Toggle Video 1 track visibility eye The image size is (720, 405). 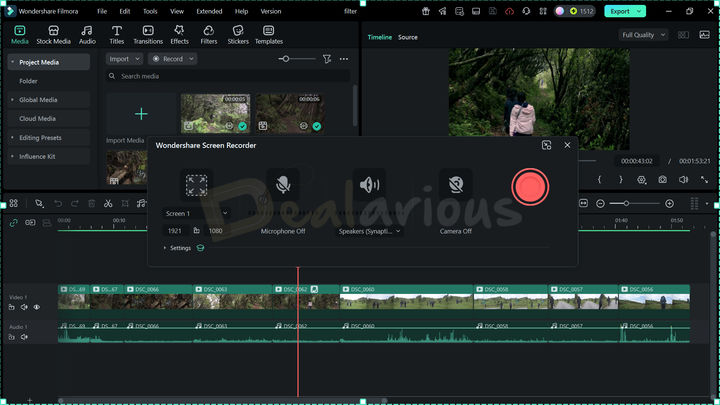point(36,307)
